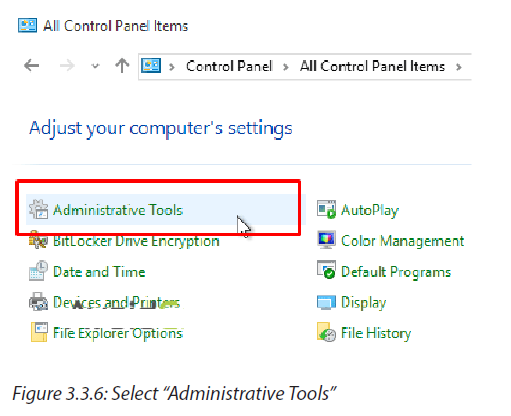511x416 pixels.
Task: Click the File Explorer Options folder icon
Action: click(x=39, y=332)
